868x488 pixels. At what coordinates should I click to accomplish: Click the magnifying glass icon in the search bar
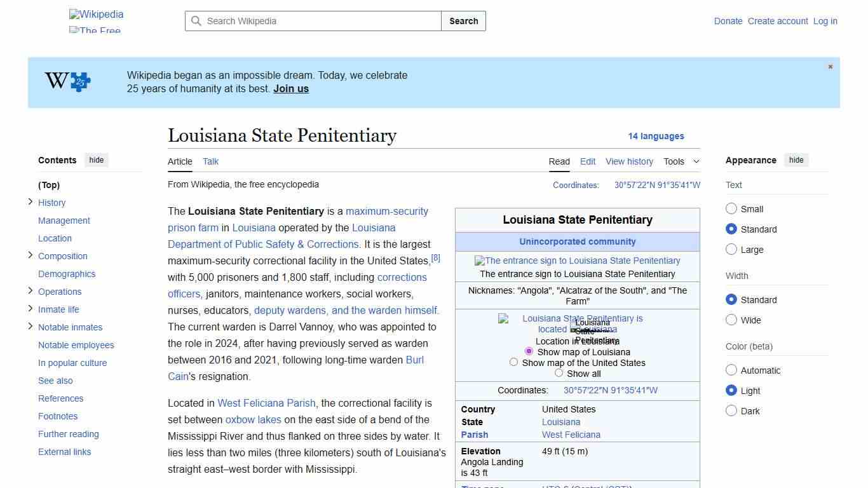[x=196, y=21]
